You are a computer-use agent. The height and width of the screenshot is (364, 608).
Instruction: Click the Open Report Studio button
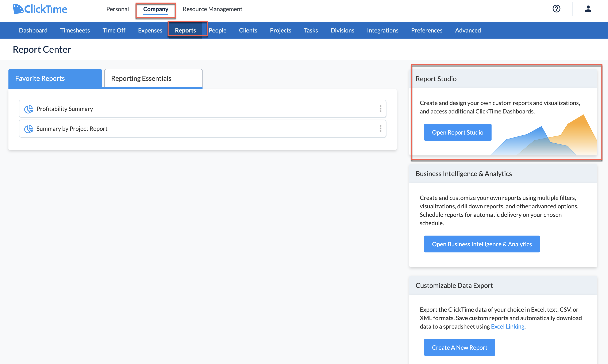click(458, 132)
